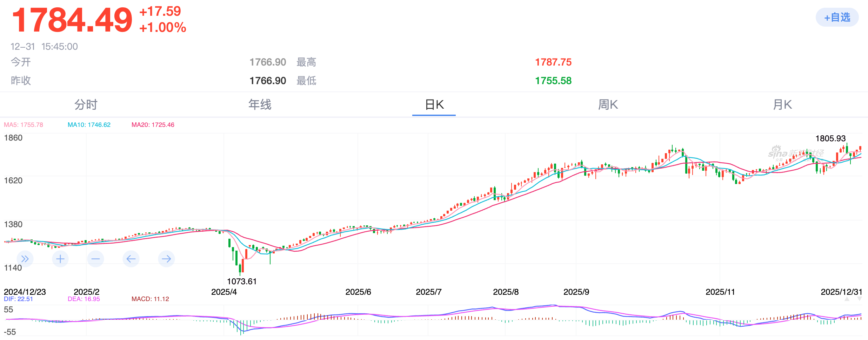Screen dimensions: 868x340
Task: Click the small up triangle near the 2025/12/31 date
Action: click(847, 299)
